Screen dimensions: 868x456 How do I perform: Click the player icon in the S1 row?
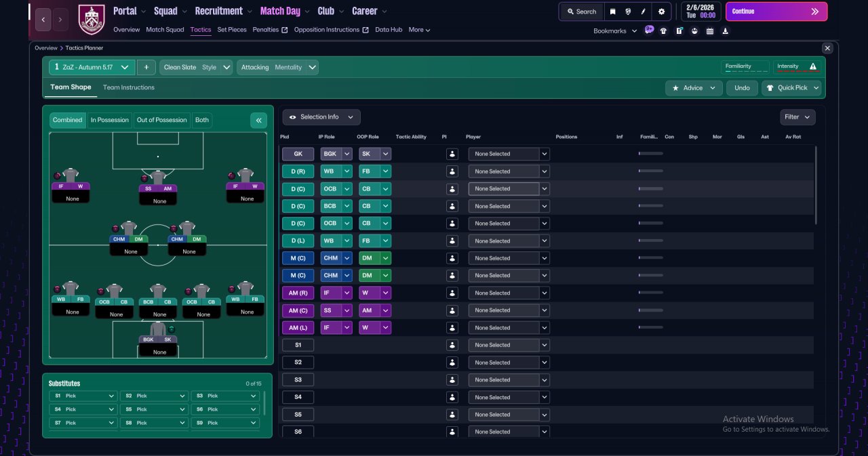[x=452, y=345]
